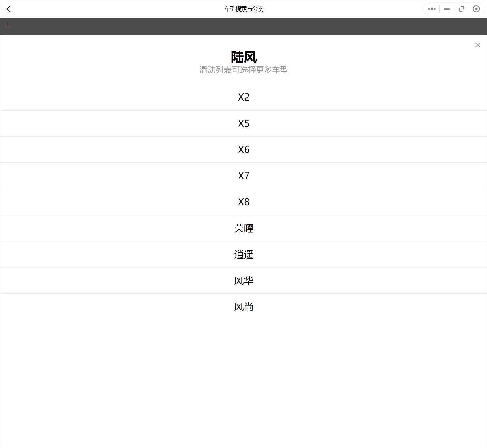
Task: Choose the 逍遥 model
Action: pyautogui.click(x=243, y=254)
